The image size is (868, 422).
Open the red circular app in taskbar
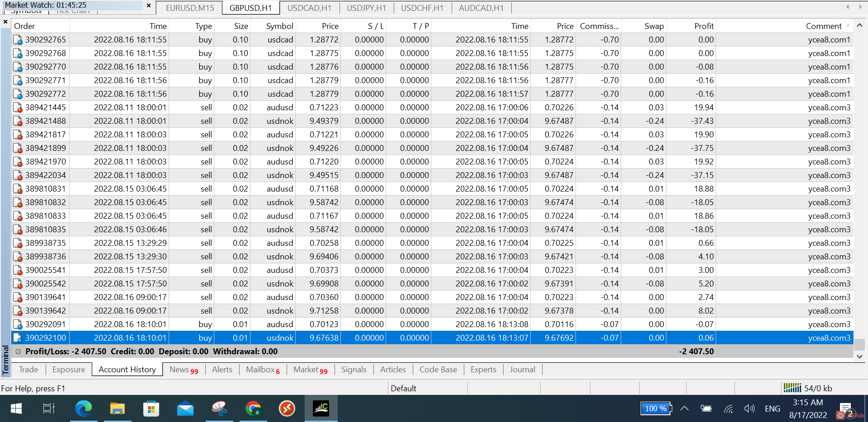click(x=287, y=409)
